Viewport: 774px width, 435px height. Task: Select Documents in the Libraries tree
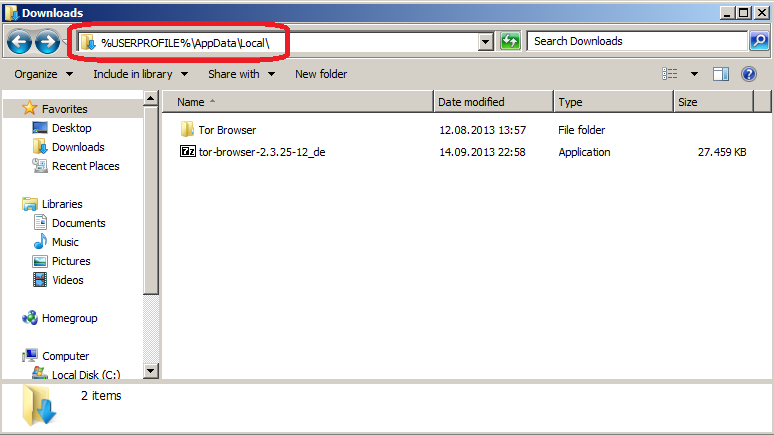coord(78,223)
